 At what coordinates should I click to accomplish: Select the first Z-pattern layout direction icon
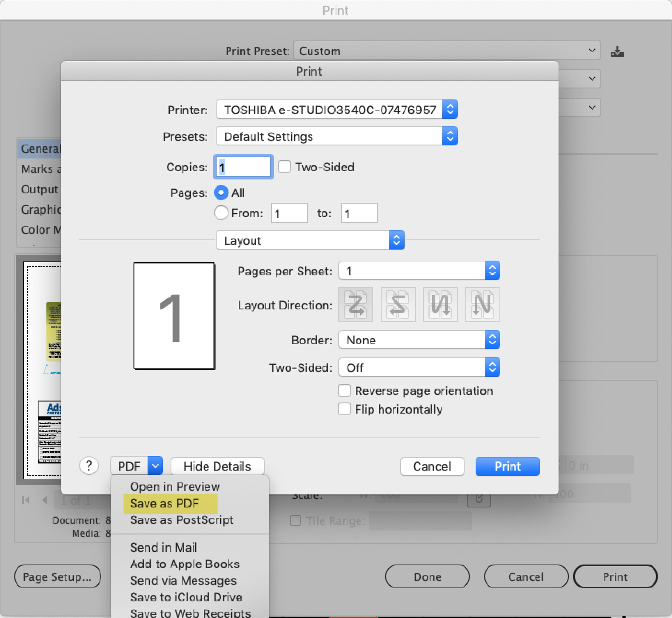[x=355, y=305]
